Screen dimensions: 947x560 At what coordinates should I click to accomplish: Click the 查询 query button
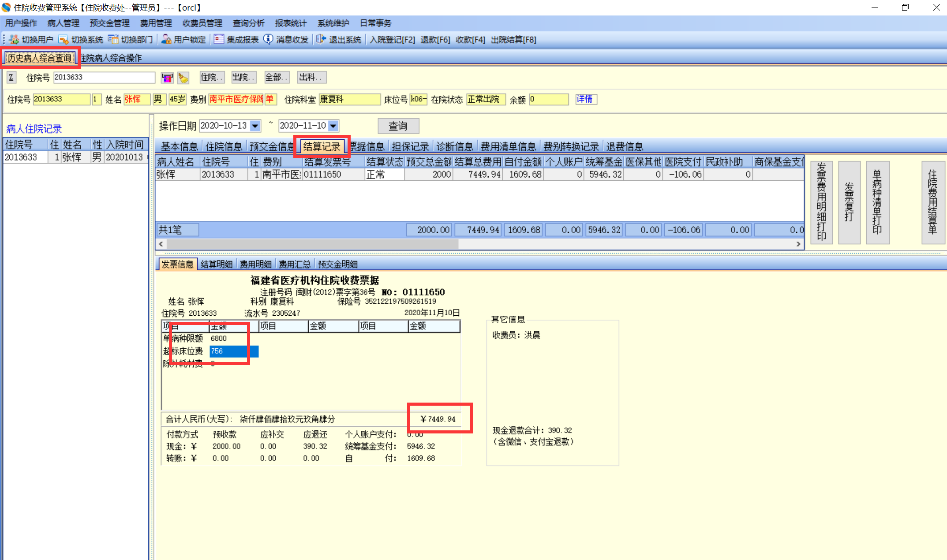click(398, 126)
